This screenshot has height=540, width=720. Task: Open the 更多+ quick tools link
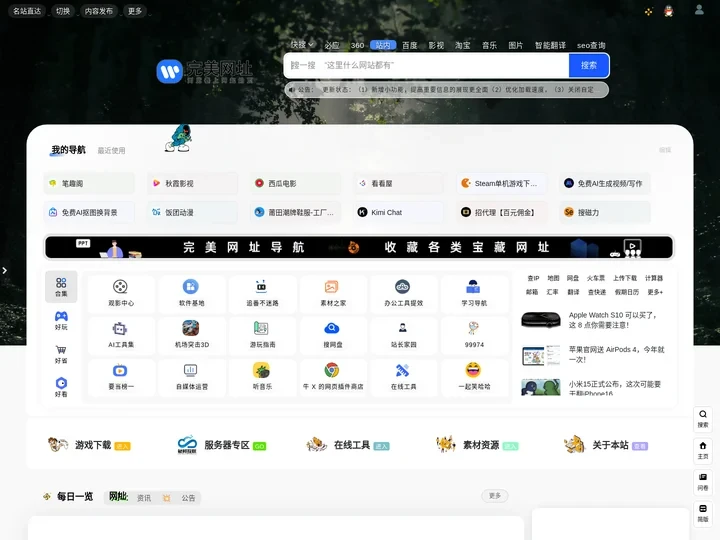(655, 292)
